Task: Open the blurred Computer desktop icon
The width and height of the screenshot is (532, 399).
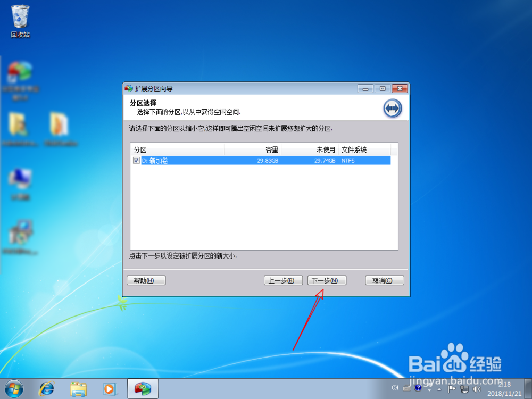Action: pyautogui.click(x=20, y=184)
